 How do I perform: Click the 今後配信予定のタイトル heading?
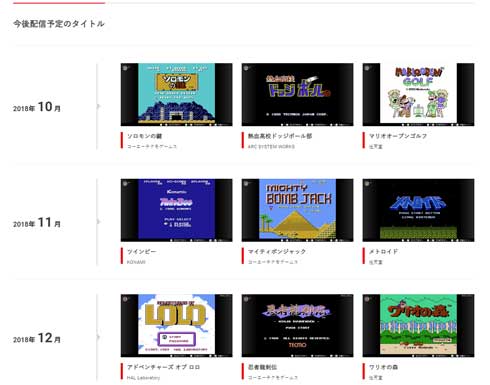coord(59,24)
